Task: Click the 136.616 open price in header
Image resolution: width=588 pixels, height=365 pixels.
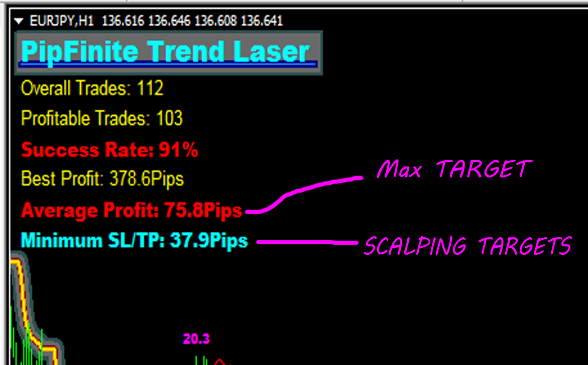Action: [x=123, y=21]
